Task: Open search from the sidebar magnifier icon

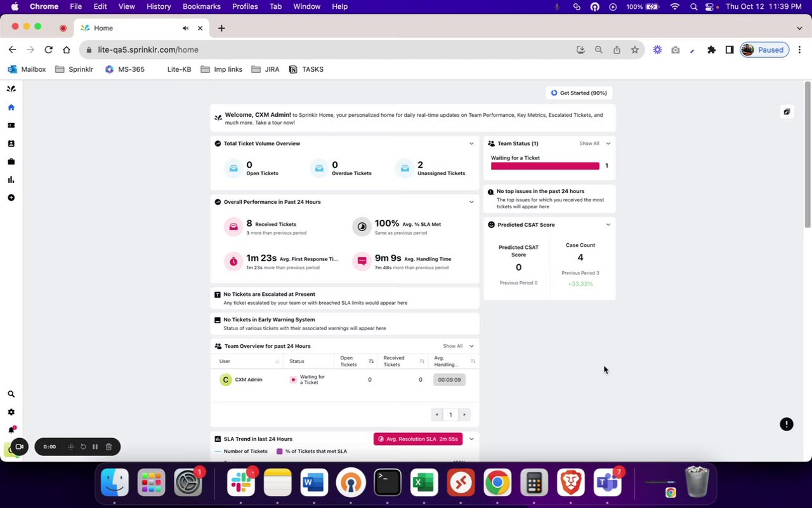Action: [x=11, y=394]
